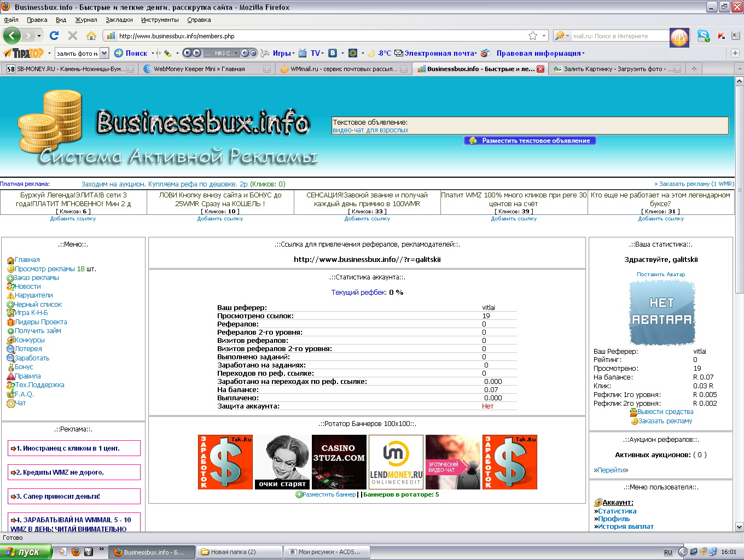The height and width of the screenshot is (560, 744).
Task: Close the Businessbux.info tab
Action: pyautogui.click(x=540, y=69)
